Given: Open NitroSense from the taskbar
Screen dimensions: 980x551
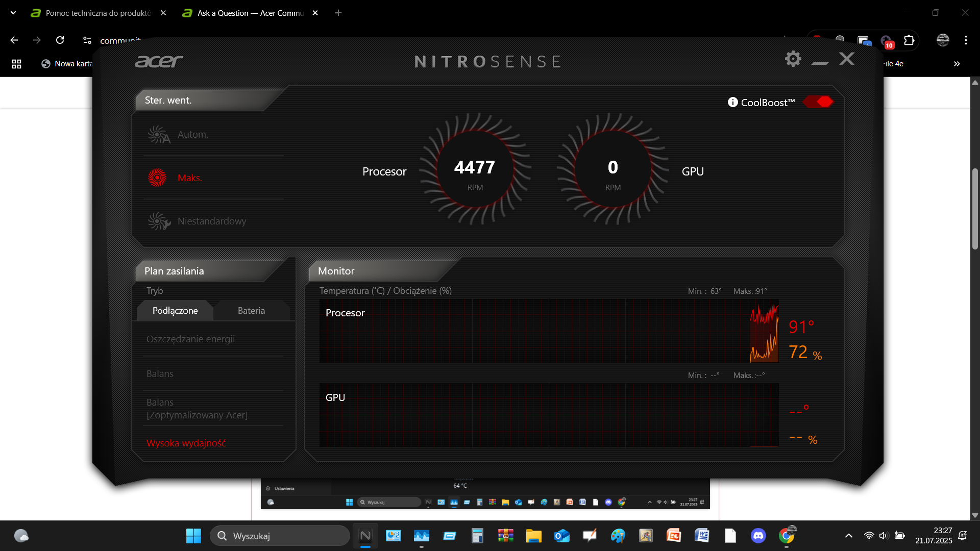Looking at the screenshot, I should (365, 536).
